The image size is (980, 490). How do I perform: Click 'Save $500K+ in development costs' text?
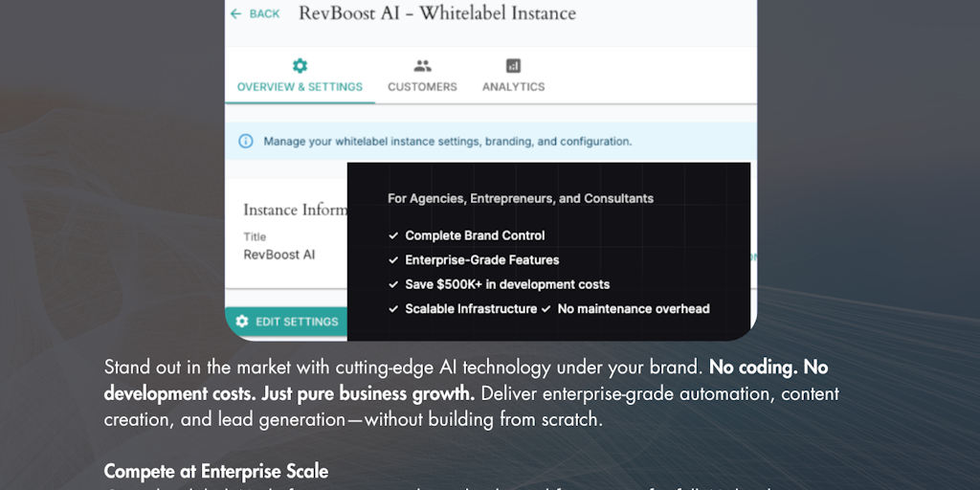[507, 284]
